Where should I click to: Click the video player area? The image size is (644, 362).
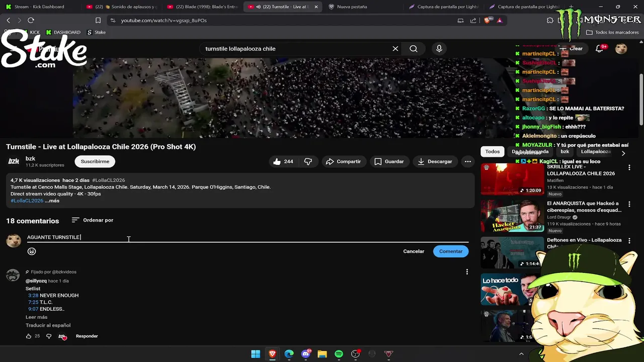click(x=294, y=98)
